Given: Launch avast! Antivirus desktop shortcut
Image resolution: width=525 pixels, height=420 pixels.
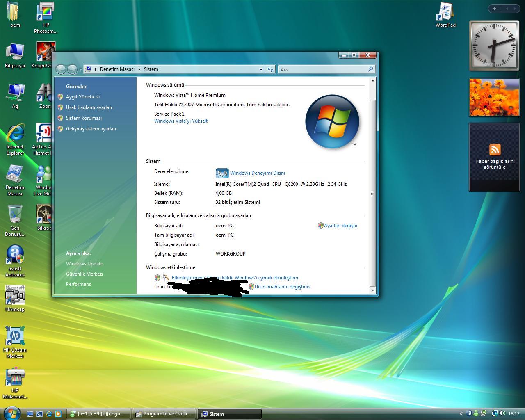Looking at the screenshot, I should [x=15, y=261].
